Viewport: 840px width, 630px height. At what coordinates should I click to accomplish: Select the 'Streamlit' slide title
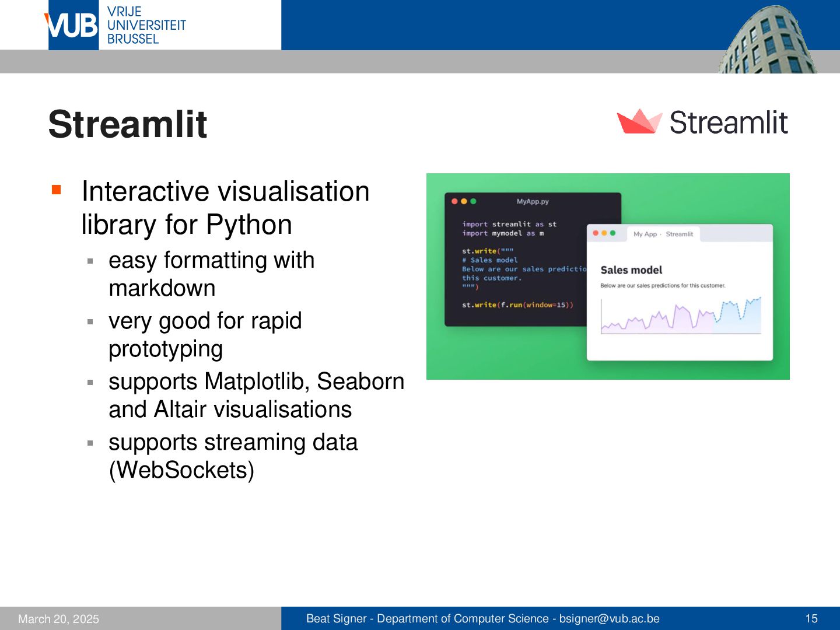tap(128, 124)
